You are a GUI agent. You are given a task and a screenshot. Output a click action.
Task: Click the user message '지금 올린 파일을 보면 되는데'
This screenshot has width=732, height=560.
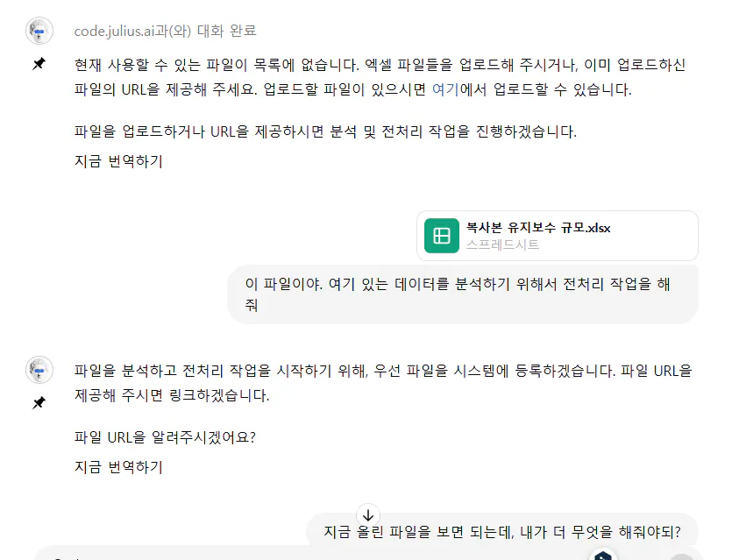[502, 532]
